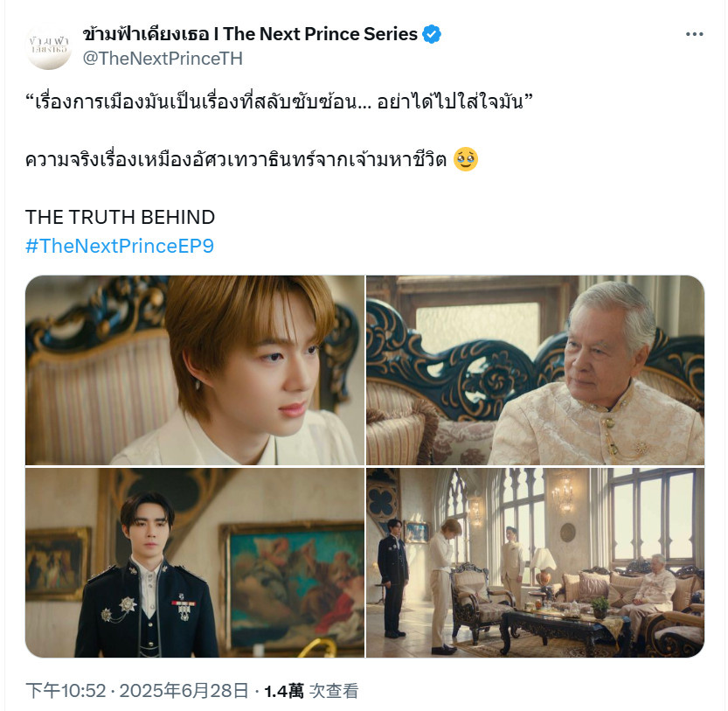
Task: Click the blue verified badge
Action: [x=432, y=34]
